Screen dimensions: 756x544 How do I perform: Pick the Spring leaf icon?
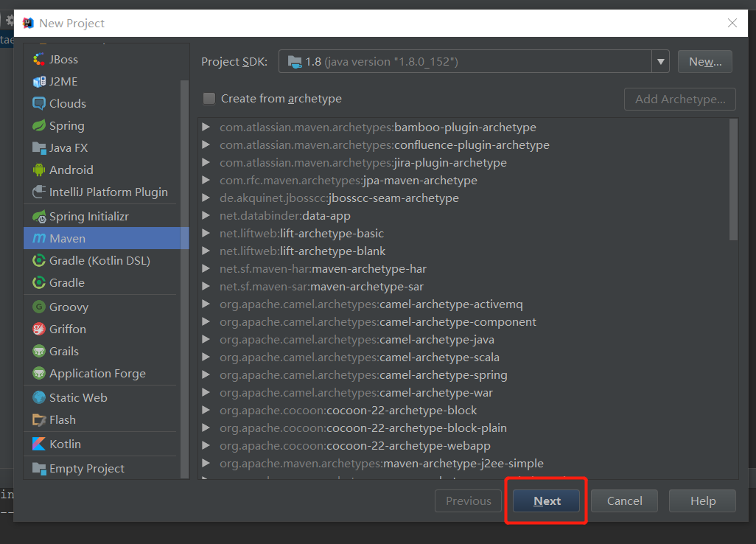(38, 126)
